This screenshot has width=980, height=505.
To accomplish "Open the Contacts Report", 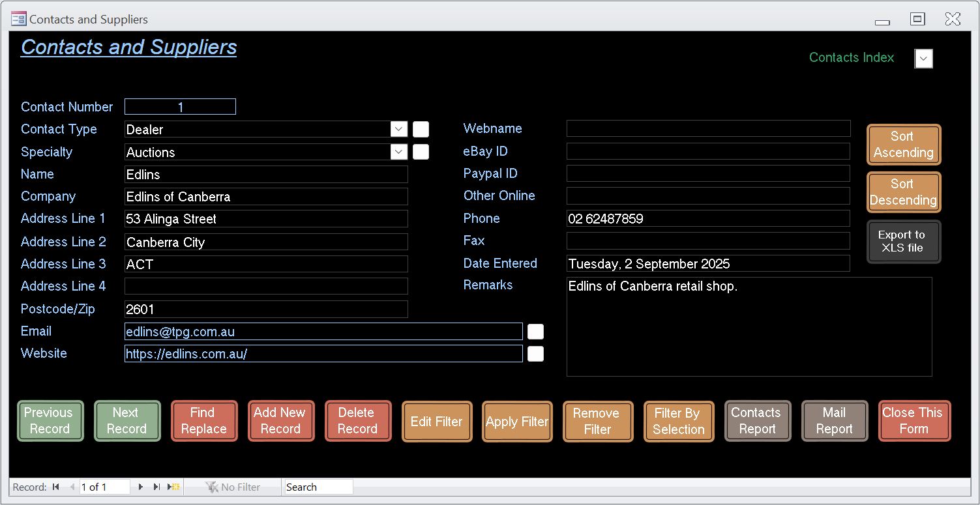I will (x=757, y=421).
